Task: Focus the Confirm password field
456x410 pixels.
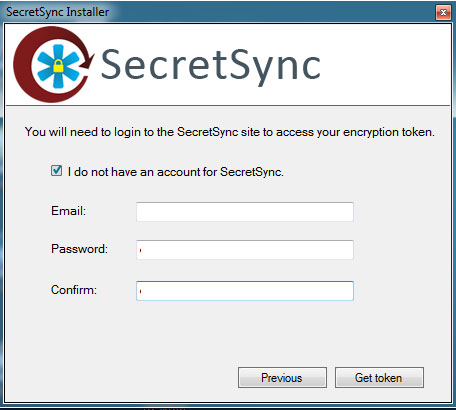Action: (245, 291)
